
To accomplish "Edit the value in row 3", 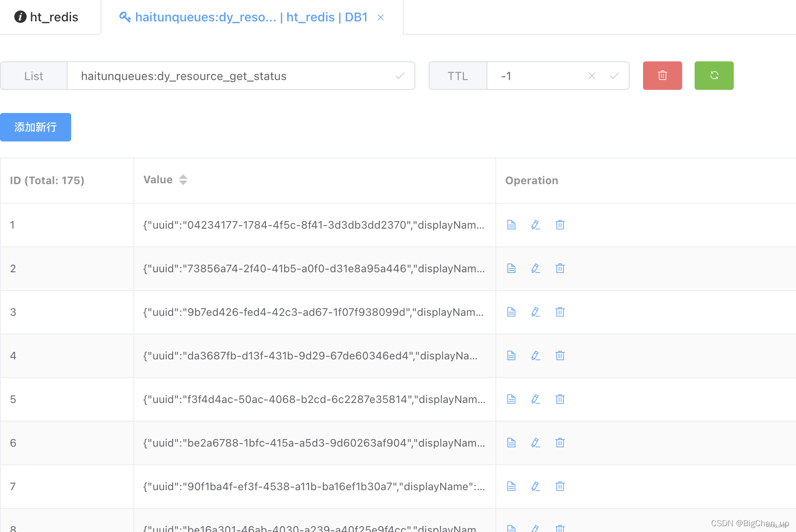I will (536, 312).
